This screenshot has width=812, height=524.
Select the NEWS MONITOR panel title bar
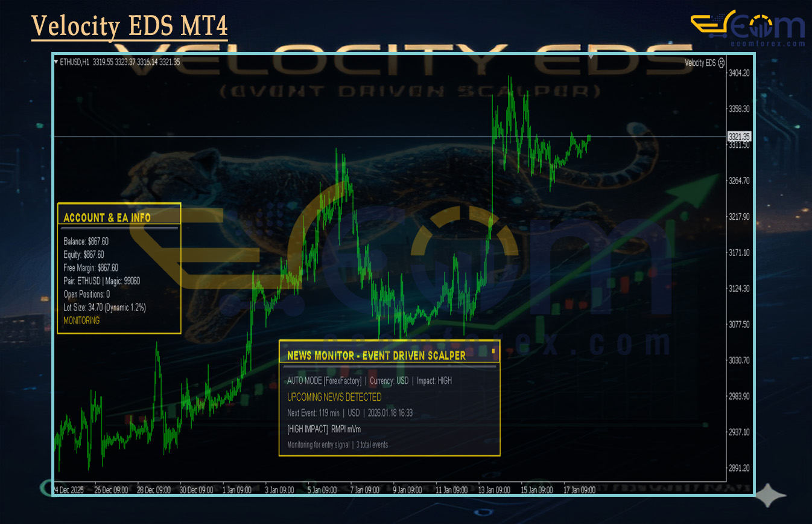coord(376,356)
